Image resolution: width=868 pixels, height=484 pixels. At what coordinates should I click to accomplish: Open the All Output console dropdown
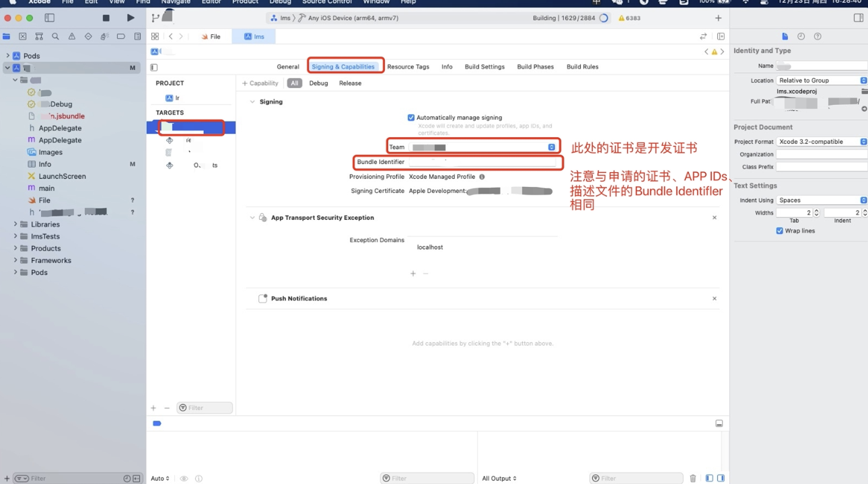(x=499, y=479)
